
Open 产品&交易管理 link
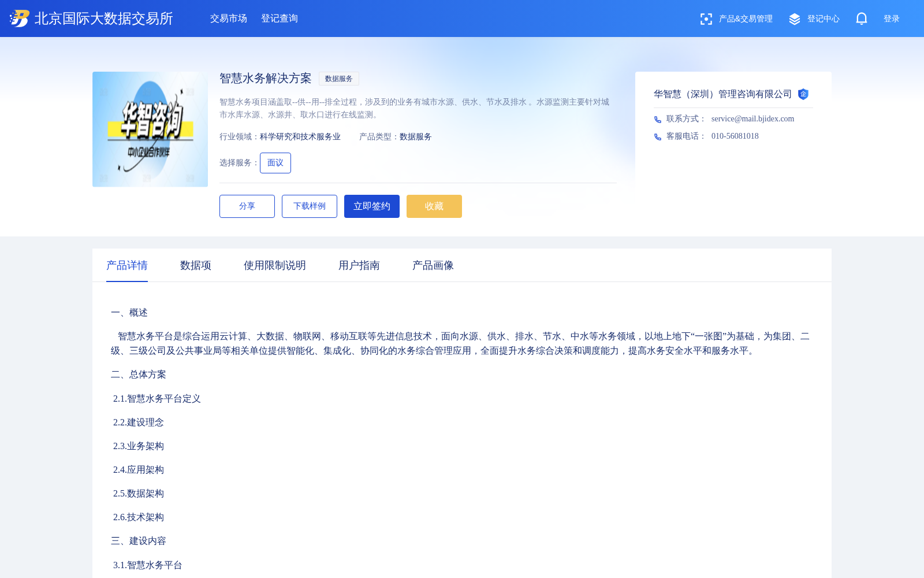(x=745, y=18)
